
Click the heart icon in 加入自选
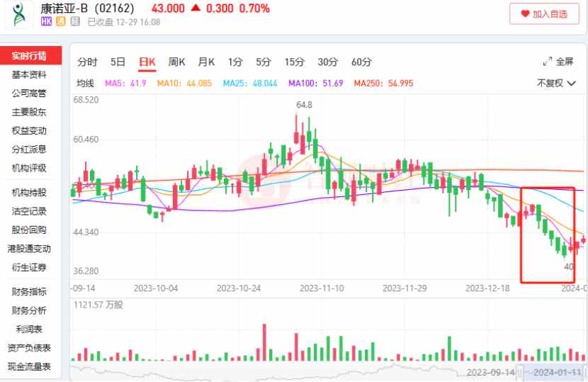coord(525,13)
